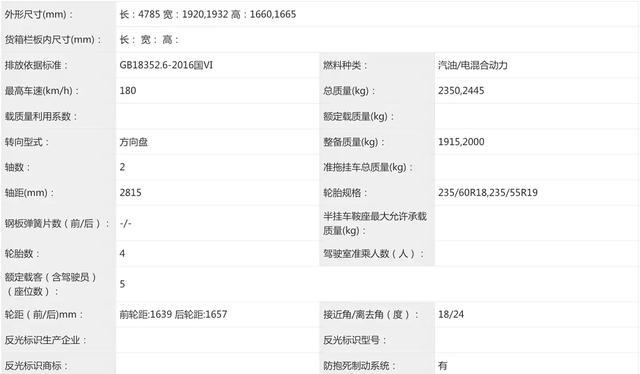Screen dimensions: 640x374
Task: Click the tire spec 235/60R18,235/55R19
Action: [488, 193]
